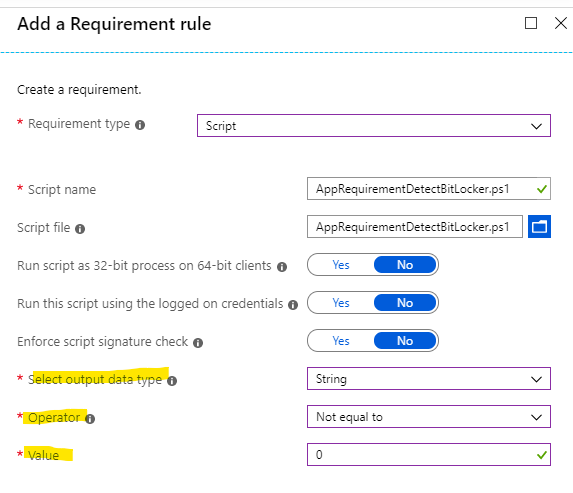This screenshot has height=493, width=573.
Task: Set logged on credentials option to Yes
Action: 341,303
